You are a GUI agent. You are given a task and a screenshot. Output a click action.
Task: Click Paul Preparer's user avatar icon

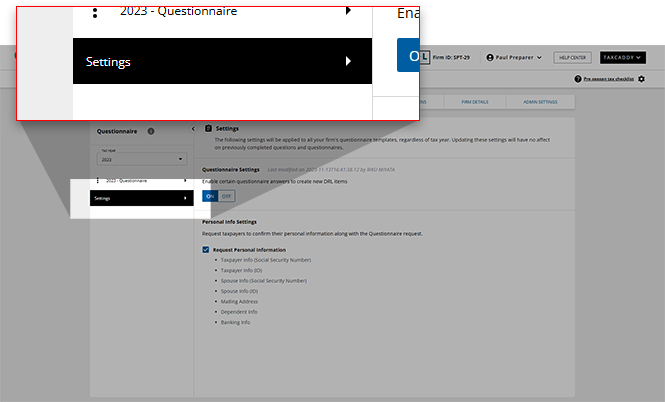coord(490,58)
